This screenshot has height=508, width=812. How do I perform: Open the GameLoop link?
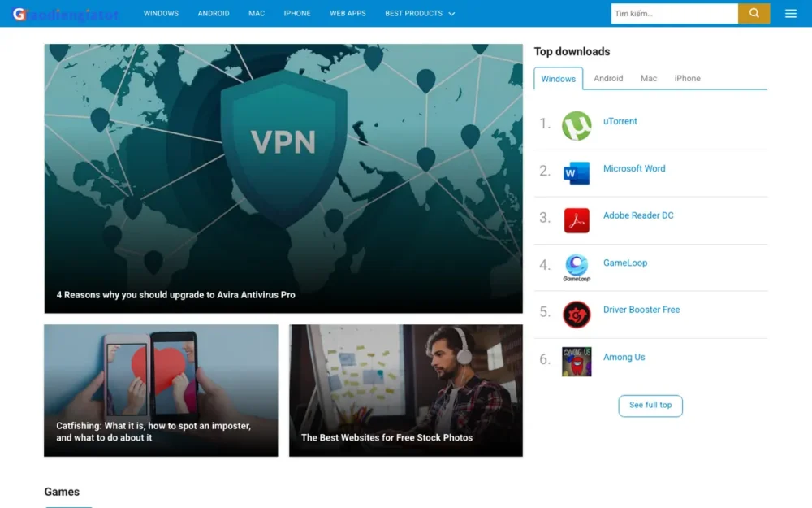pyautogui.click(x=625, y=263)
